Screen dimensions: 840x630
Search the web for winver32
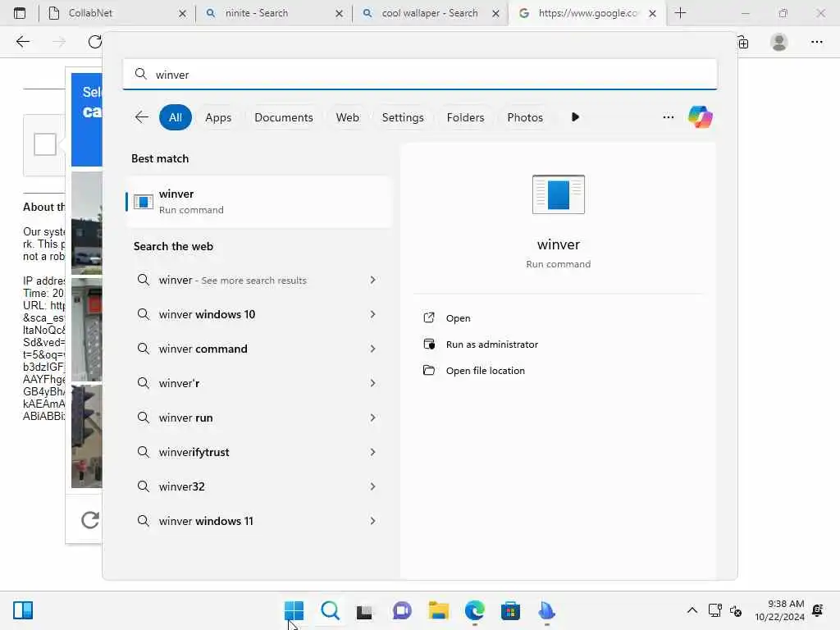point(259,486)
